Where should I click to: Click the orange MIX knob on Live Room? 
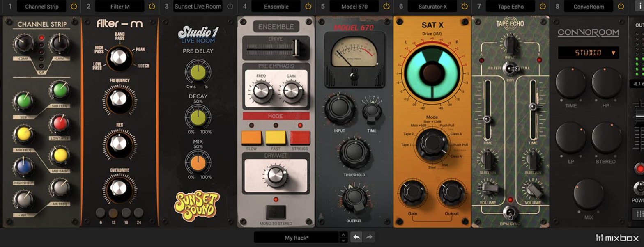click(198, 162)
